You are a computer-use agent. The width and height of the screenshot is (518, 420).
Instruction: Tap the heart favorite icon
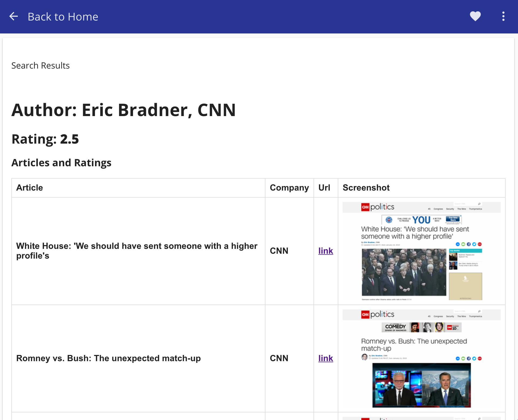tap(475, 16)
